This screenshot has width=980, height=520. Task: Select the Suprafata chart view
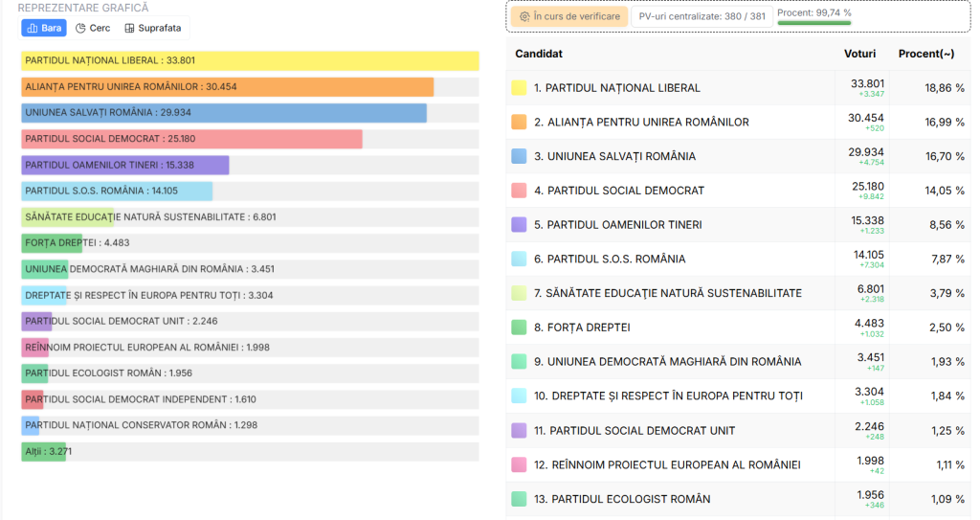point(152,28)
